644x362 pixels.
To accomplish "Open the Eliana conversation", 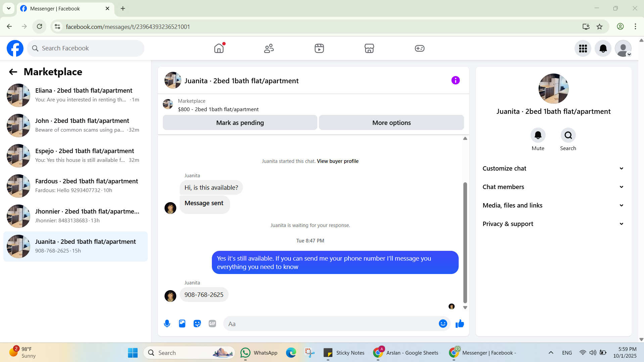I will click(x=76, y=95).
